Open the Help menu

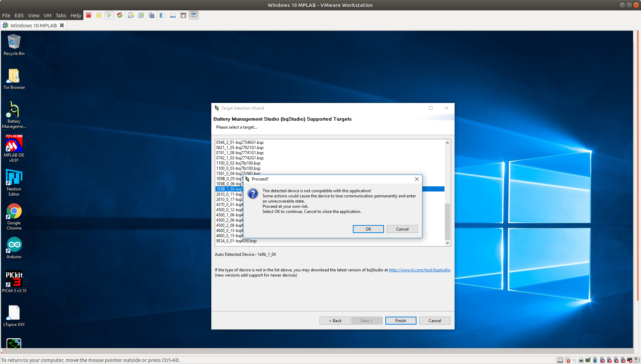(x=76, y=15)
